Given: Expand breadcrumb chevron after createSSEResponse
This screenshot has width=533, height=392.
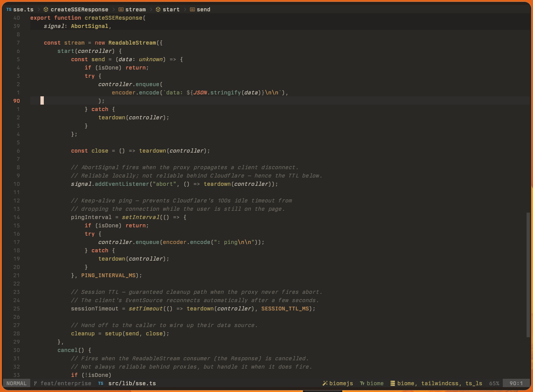Looking at the screenshot, I should pyautogui.click(x=113, y=9).
